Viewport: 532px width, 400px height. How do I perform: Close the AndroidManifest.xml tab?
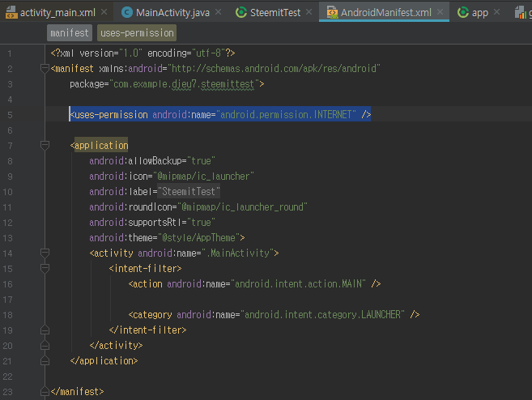440,13
